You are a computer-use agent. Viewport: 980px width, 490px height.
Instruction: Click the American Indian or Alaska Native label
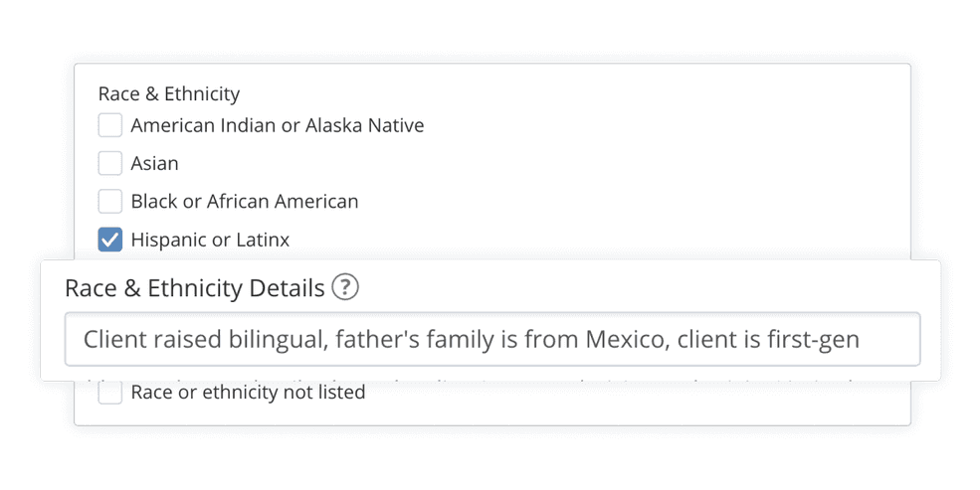[x=278, y=125]
